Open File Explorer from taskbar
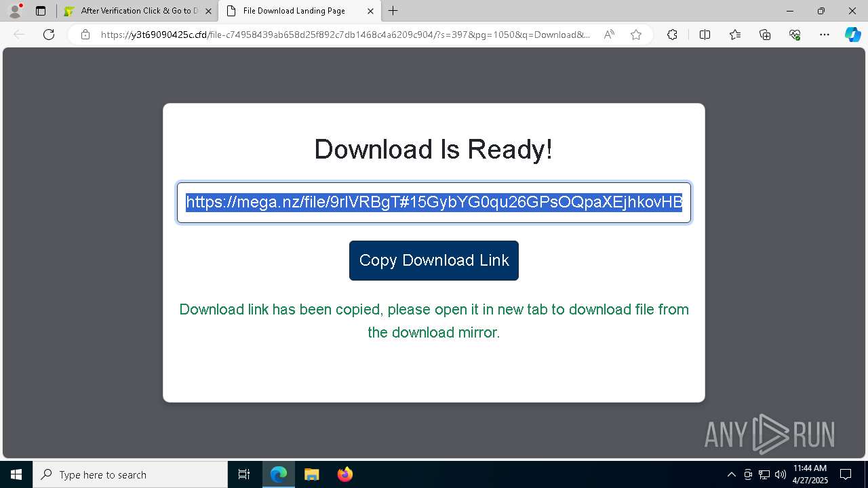Viewport: 868px width, 488px height. coord(311,474)
